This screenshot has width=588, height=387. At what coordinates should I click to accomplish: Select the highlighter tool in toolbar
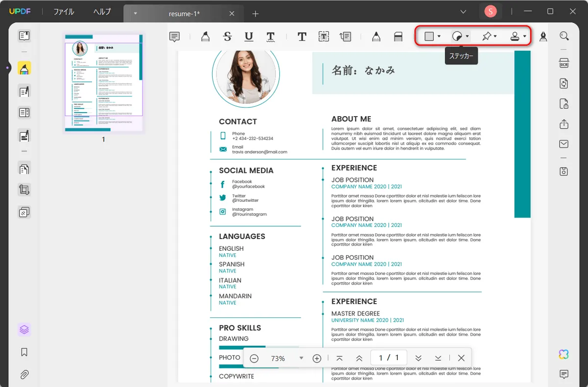pos(205,36)
